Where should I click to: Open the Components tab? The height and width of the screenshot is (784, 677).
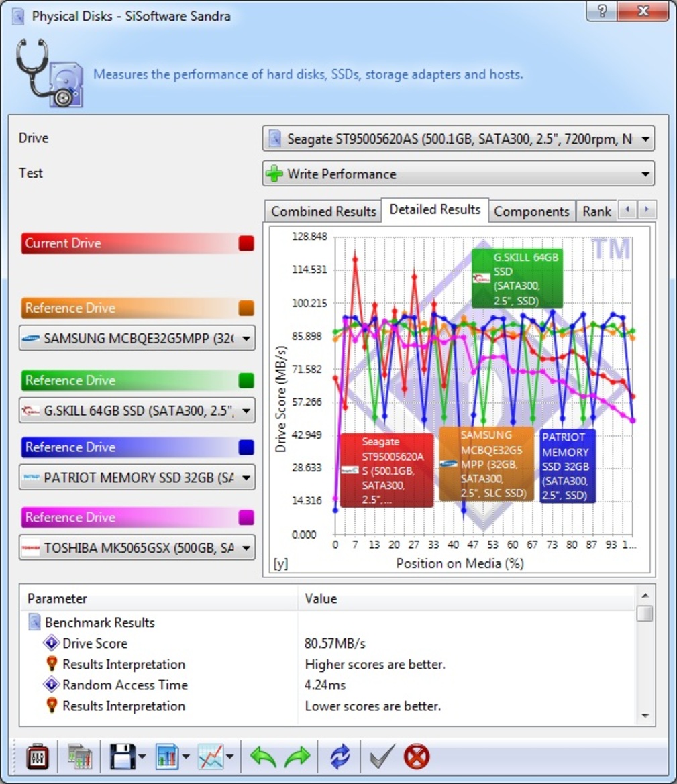(x=531, y=211)
